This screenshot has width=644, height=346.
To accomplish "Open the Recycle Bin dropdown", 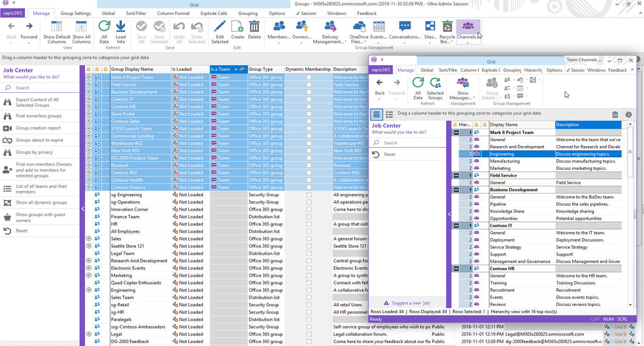I will click(447, 33).
